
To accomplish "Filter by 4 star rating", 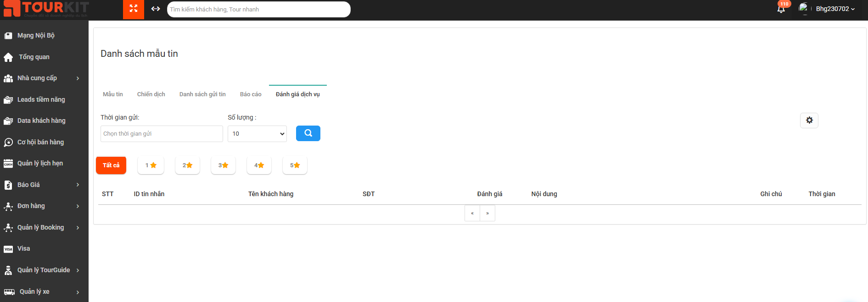I will coord(259,165).
